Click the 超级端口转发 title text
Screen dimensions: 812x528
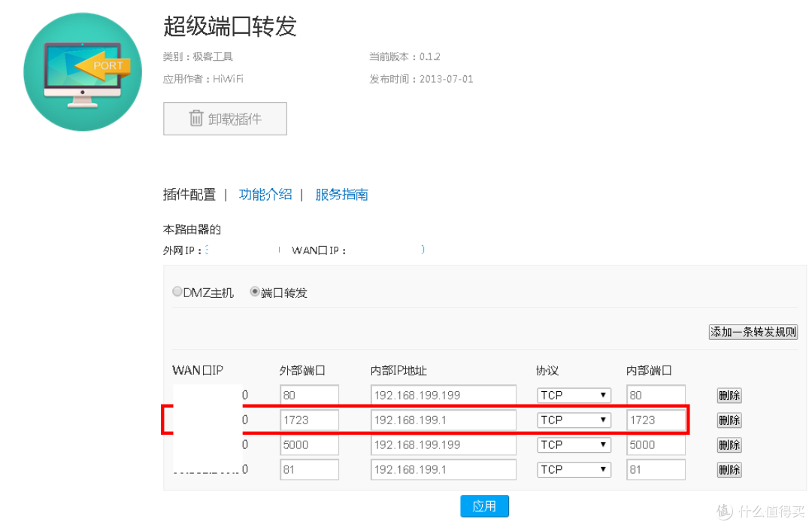[230, 26]
